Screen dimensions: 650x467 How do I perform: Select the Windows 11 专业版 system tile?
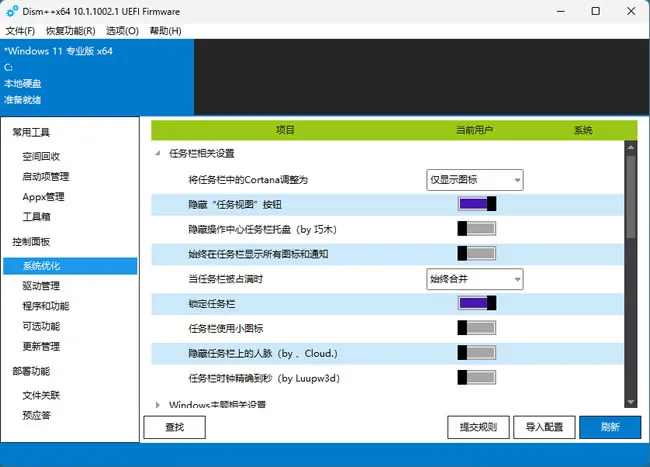(x=97, y=77)
